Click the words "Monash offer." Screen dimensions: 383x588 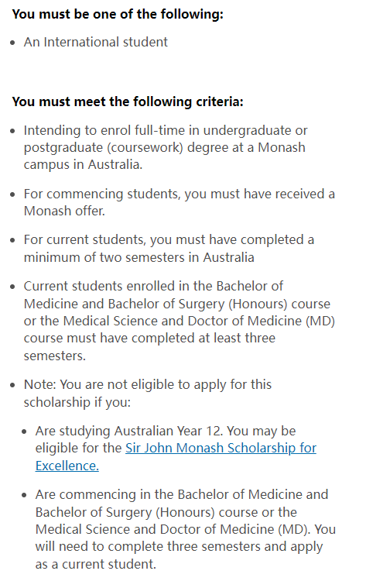[x=64, y=211]
